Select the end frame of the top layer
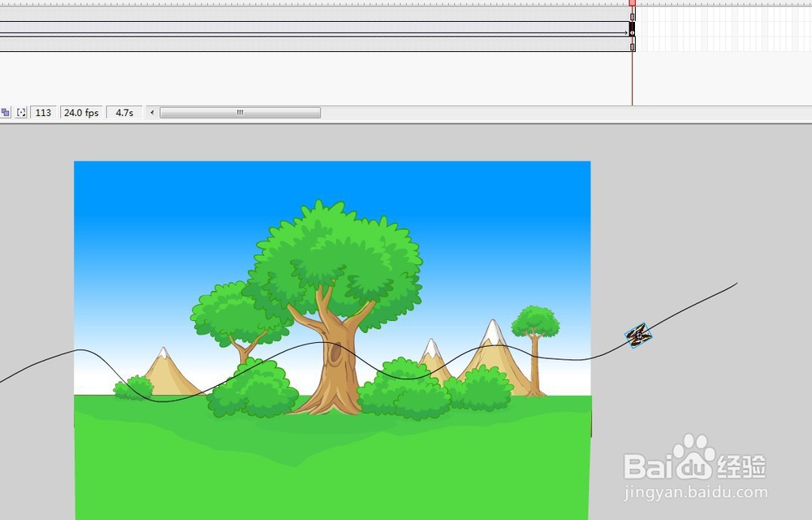This screenshot has height=520, width=812. [x=632, y=14]
